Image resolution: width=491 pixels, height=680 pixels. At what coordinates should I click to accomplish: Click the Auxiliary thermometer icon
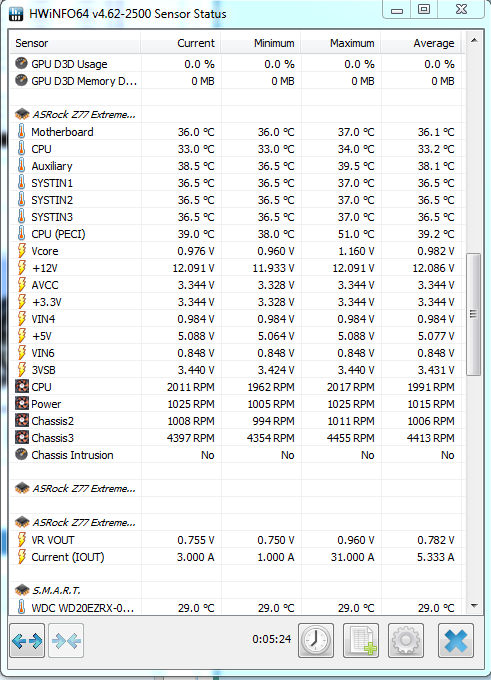click(21, 166)
